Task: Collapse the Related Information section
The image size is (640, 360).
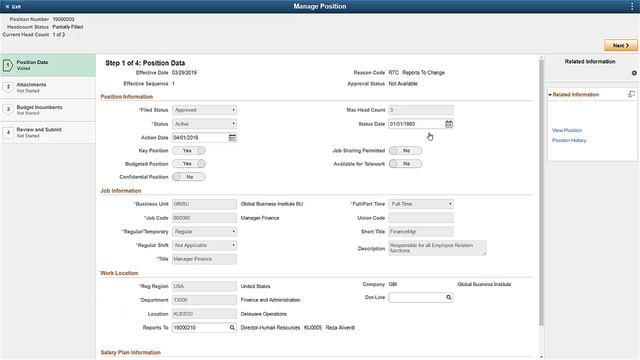Action: click(550, 95)
